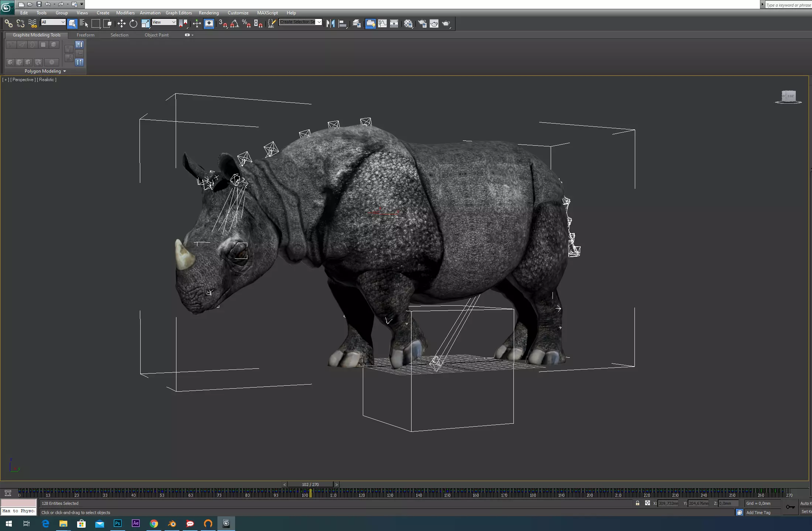Screen dimensions: 812x531
Task: Open the Material Editor sphere icon
Action: click(408, 24)
